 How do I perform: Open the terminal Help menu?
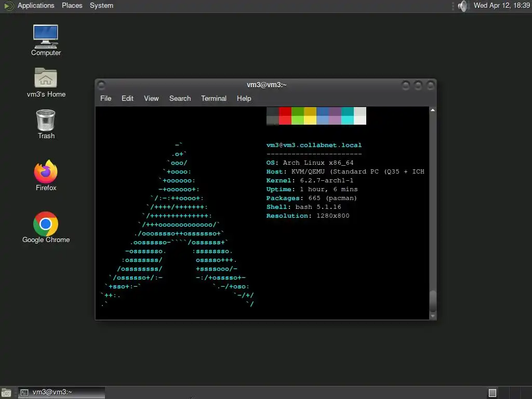[244, 98]
